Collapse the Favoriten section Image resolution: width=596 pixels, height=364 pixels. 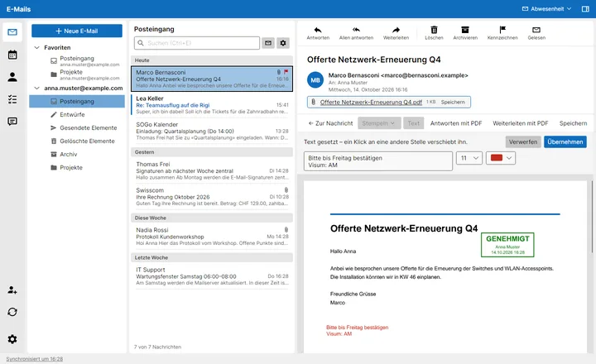(37, 47)
